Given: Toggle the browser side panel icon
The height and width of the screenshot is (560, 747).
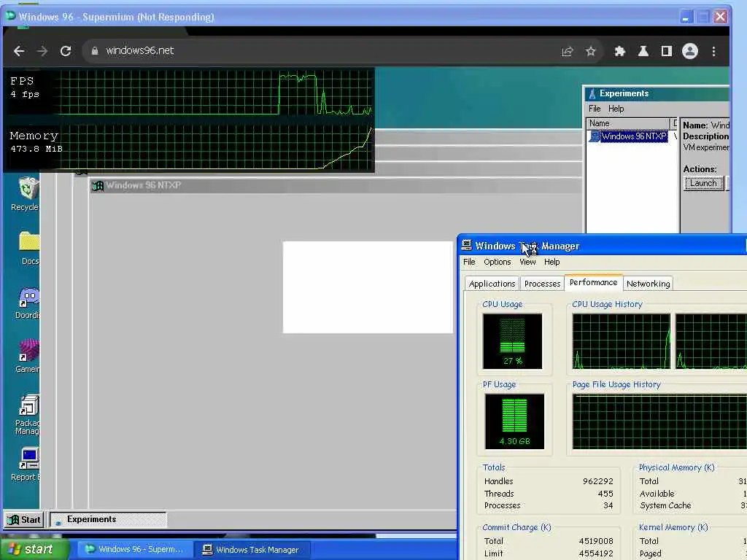Looking at the screenshot, I should tap(667, 51).
